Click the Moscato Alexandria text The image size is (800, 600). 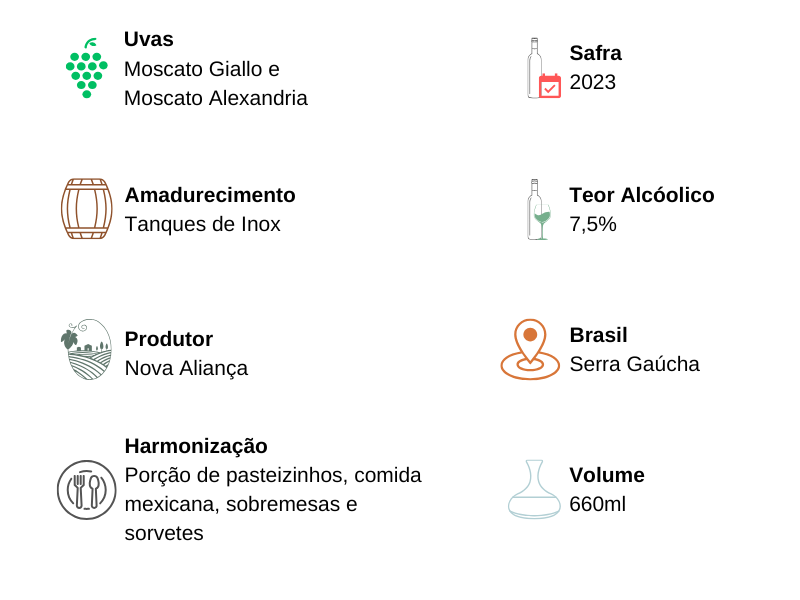point(216,98)
